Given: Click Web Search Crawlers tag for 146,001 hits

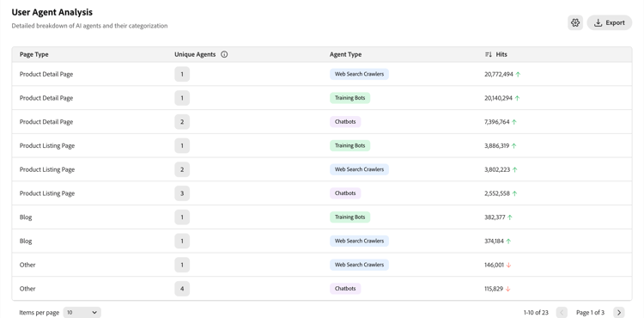Looking at the screenshot, I should click(x=359, y=265).
